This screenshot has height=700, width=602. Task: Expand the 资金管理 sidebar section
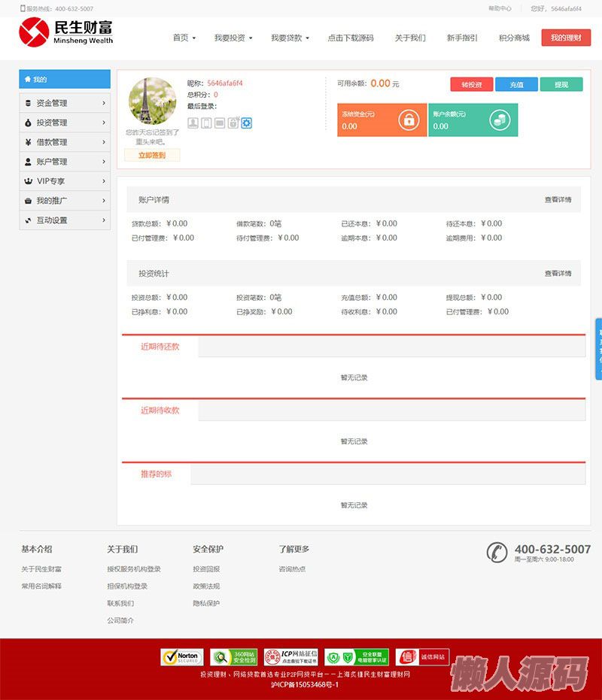click(65, 103)
